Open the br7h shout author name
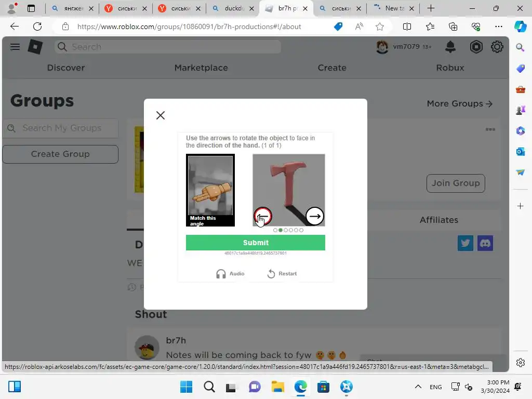532x399 pixels. (176, 340)
